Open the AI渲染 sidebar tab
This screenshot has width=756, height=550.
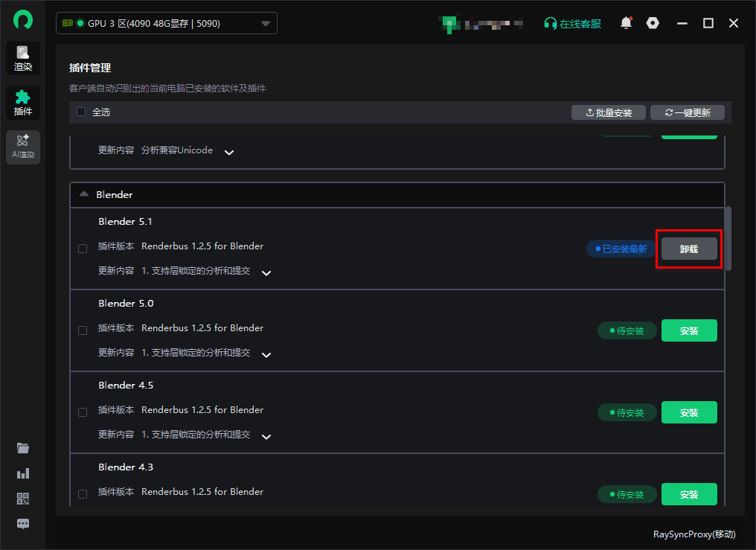coord(23,147)
